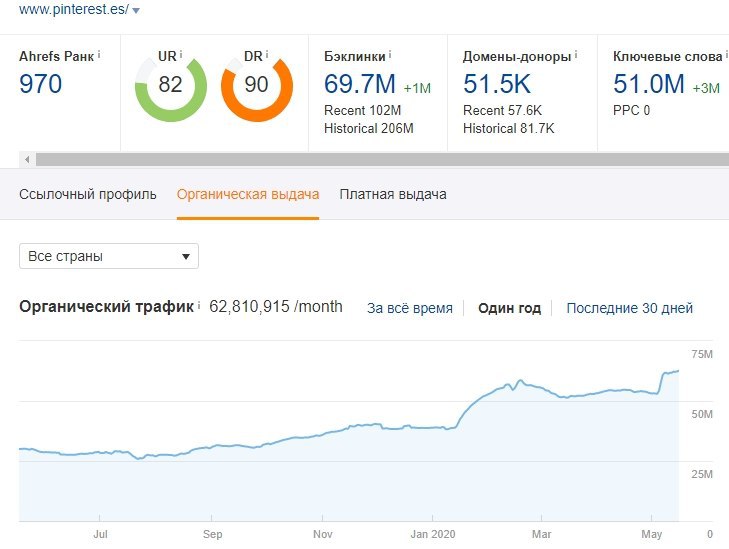Show info tooltip icon beside UR

[x=181, y=54]
